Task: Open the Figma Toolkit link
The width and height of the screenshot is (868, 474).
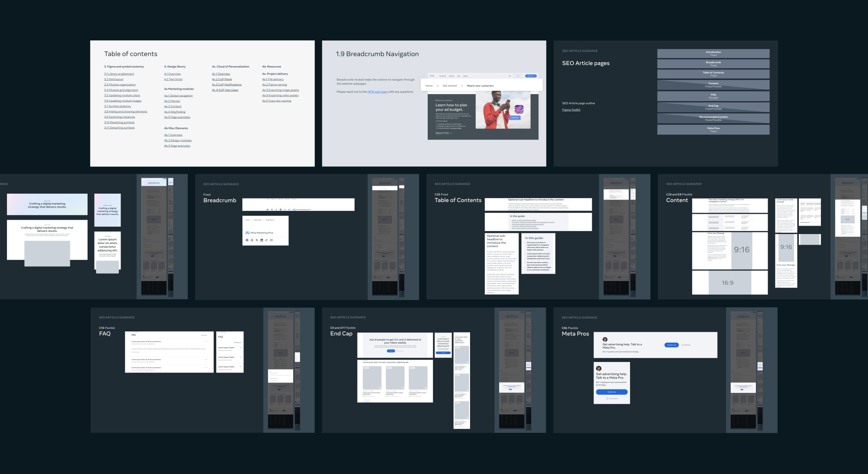Action: pos(571,110)
